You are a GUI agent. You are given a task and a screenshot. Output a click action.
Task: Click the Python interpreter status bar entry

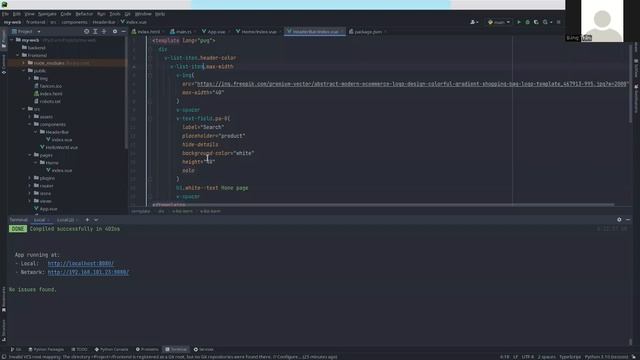tap(606, 357)
